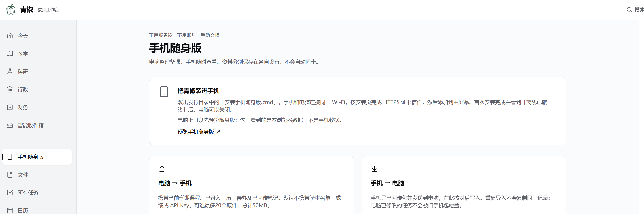Click the 行政 building icon
This screenshot has height=214, width=644.
click(10, 89)
